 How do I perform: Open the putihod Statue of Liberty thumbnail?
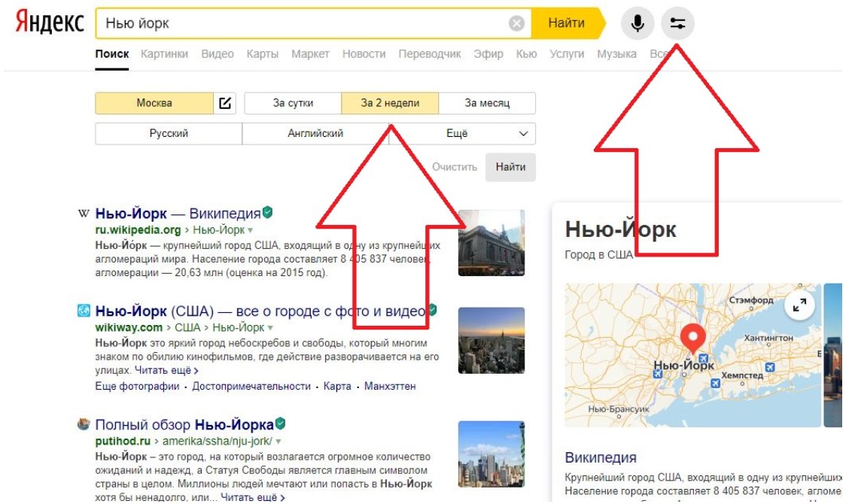pos(491,454)
